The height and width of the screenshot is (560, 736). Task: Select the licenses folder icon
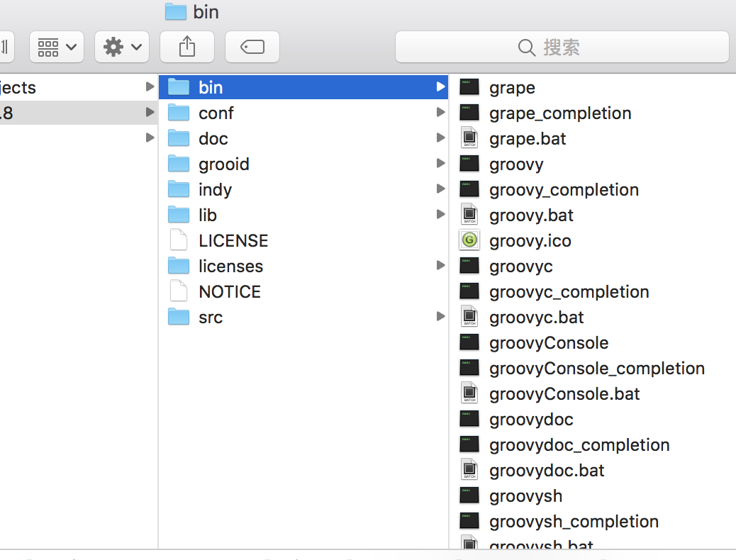point(179,266)
